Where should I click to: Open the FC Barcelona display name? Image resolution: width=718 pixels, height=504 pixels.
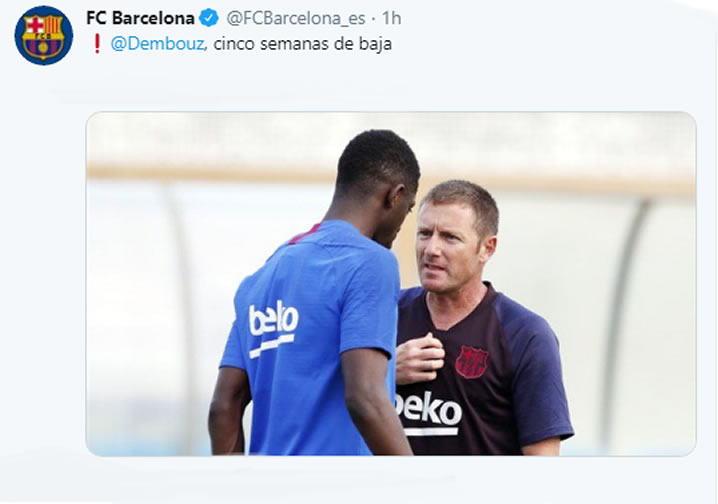tap(140, 18)
